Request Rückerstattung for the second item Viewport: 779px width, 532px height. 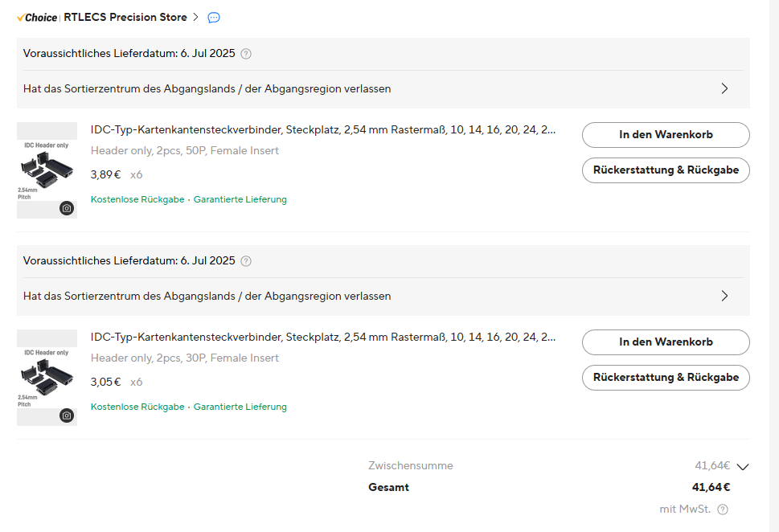(x=665, y=377)
